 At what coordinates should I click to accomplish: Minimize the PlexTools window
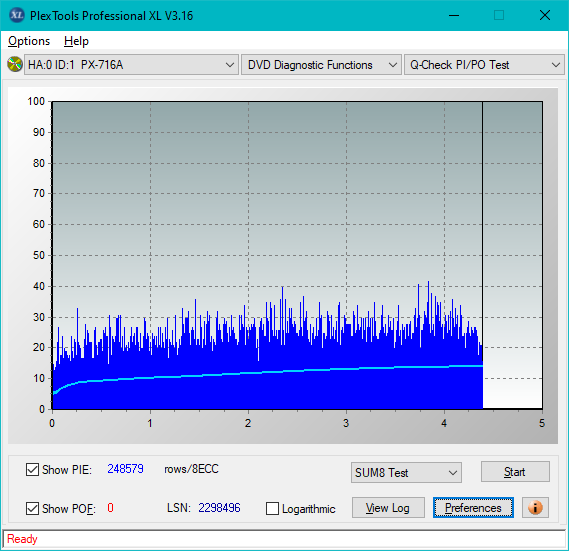pyautogui.click(x=454, y=15)
